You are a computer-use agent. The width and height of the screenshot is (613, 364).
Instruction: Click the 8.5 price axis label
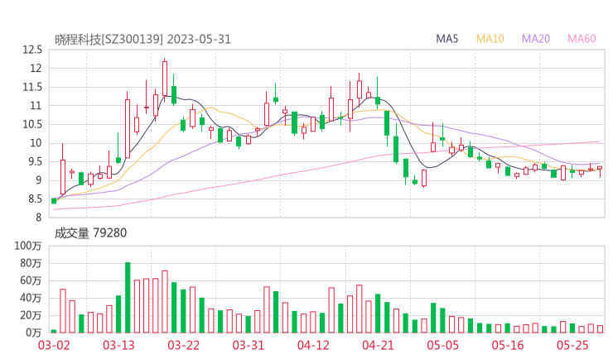tap(35, 199)
